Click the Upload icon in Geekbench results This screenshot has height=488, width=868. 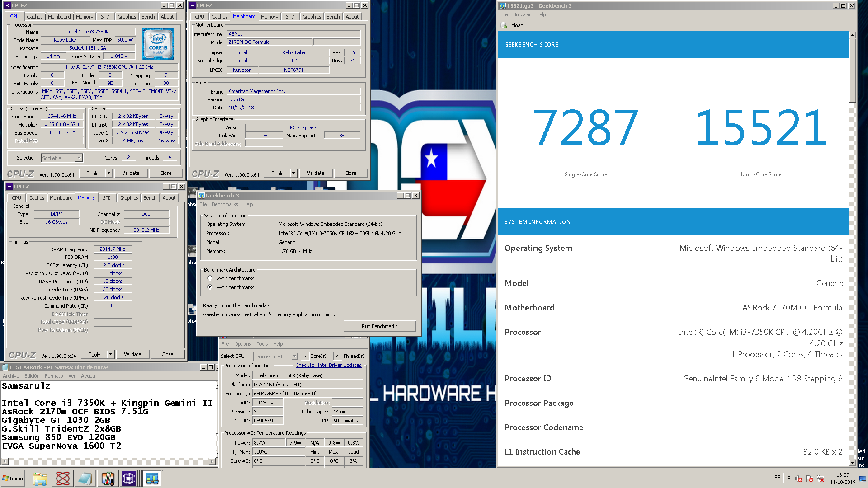pos(504,26)
